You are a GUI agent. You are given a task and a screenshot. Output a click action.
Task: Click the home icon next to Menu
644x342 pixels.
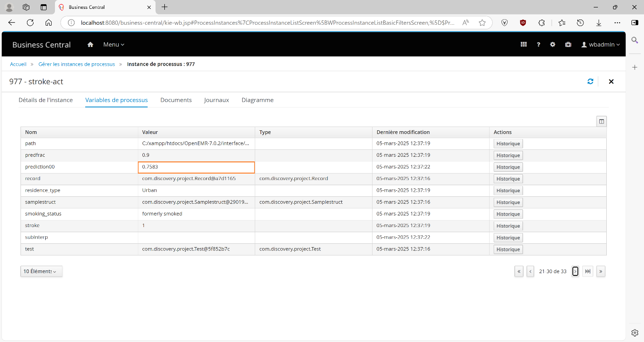click(x=90, y=44)
